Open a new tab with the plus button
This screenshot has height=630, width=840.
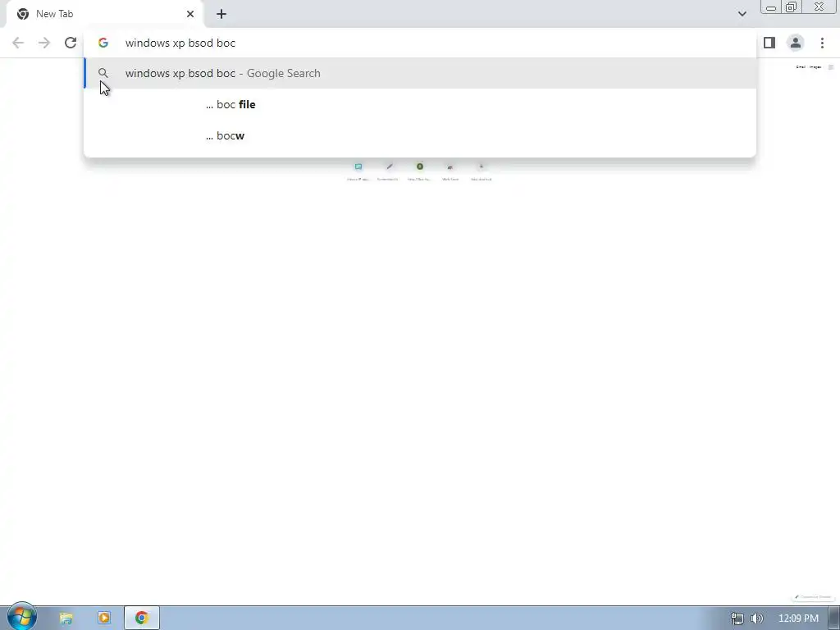click(221, 14)
